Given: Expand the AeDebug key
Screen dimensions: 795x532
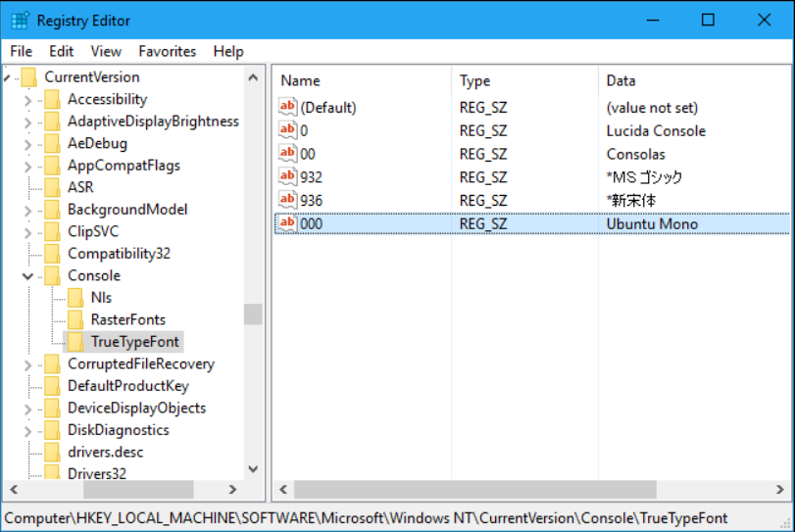Looking at the screenshot, I should tap(27, 144).
